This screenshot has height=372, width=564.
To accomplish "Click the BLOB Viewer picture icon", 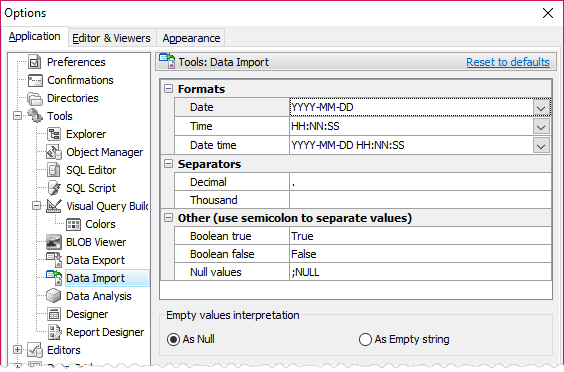I will 54,242.
